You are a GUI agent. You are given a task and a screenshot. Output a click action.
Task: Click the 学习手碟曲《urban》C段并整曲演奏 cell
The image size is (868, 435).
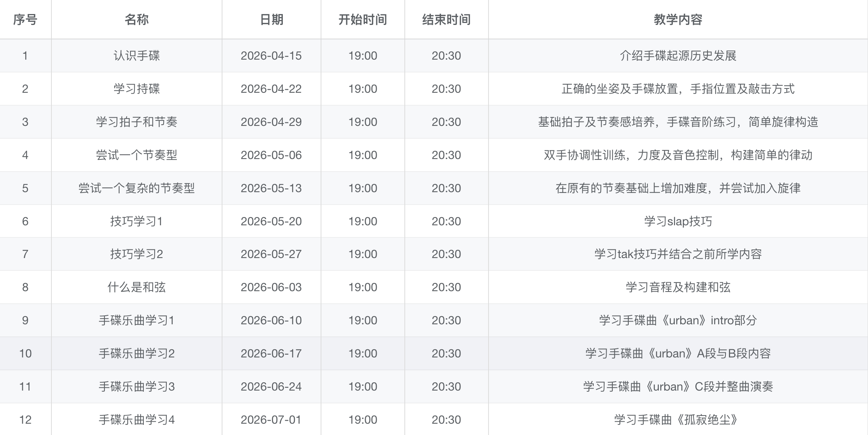[x=678, y=387]
